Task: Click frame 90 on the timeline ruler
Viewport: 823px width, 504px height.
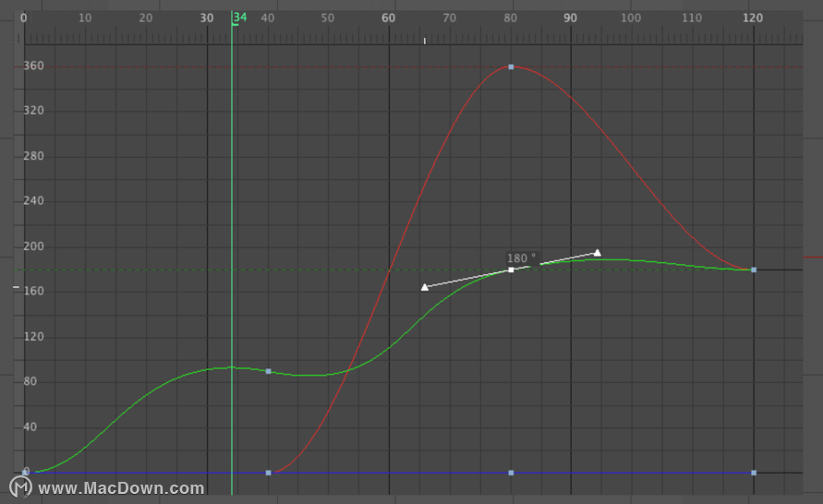Action: point(570,18)
